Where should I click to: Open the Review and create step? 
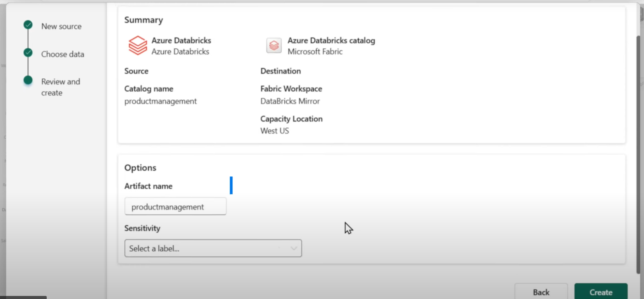(61, 87)
